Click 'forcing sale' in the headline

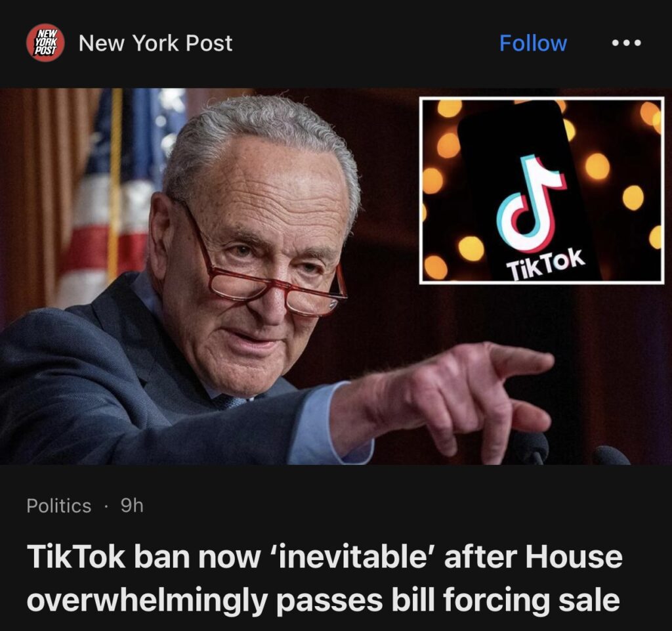point(532,599)
